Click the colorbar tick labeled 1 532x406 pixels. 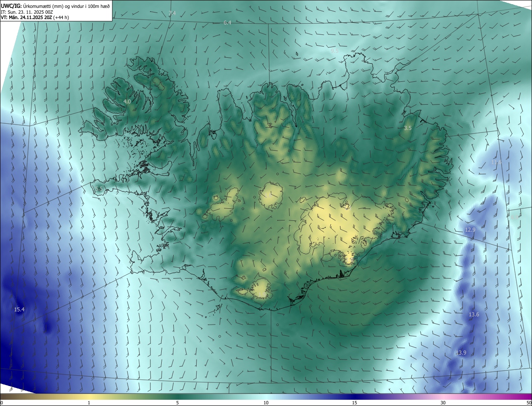coord(89,403)
